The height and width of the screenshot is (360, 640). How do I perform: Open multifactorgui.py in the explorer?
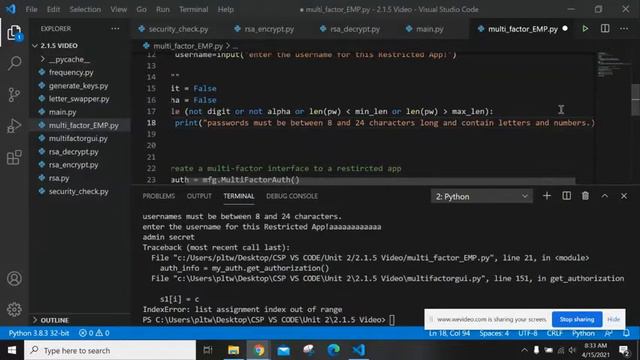78,138
